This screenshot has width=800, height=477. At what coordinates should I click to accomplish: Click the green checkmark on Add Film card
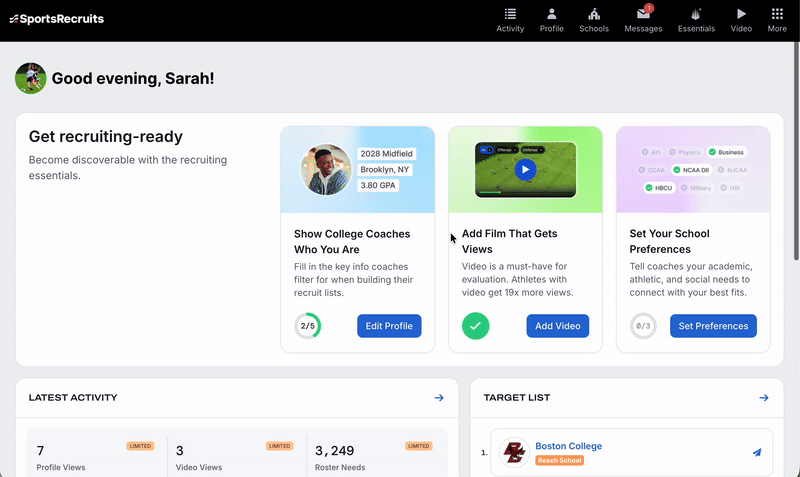[476, 326]
